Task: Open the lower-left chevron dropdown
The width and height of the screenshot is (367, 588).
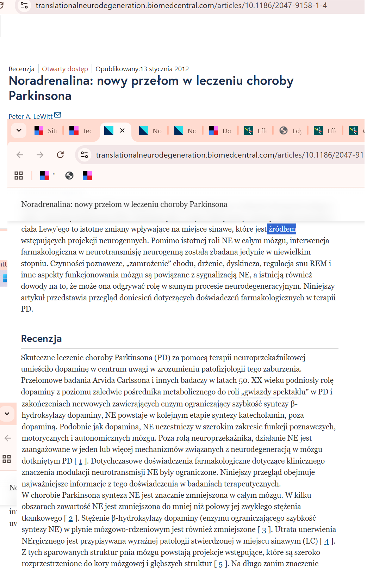Action: (7, 414)
